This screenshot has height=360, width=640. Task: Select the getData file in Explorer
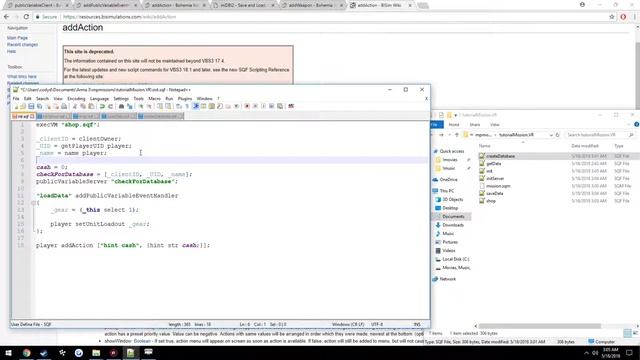pos(493,164)
